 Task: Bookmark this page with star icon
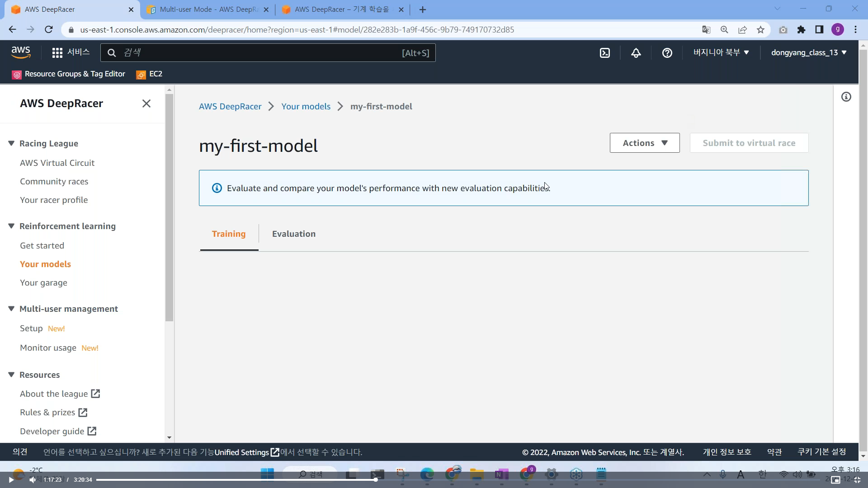click(x=760, y=30)
